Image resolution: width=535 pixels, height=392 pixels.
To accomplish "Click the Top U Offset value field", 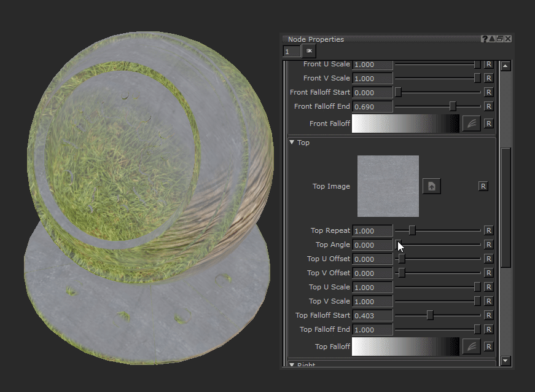I will click(372, 259).
